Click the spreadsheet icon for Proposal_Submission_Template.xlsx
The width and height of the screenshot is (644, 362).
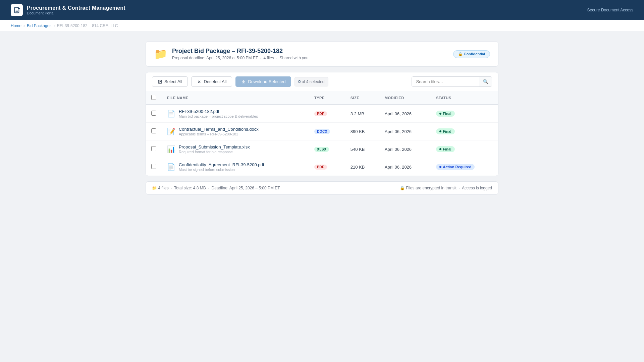171,149
